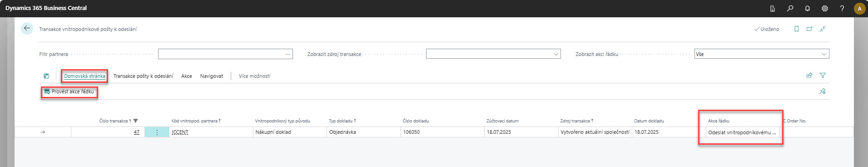Click the share icon above the list
The height and width of the screenshot is (167, 868).
point(809,76)
